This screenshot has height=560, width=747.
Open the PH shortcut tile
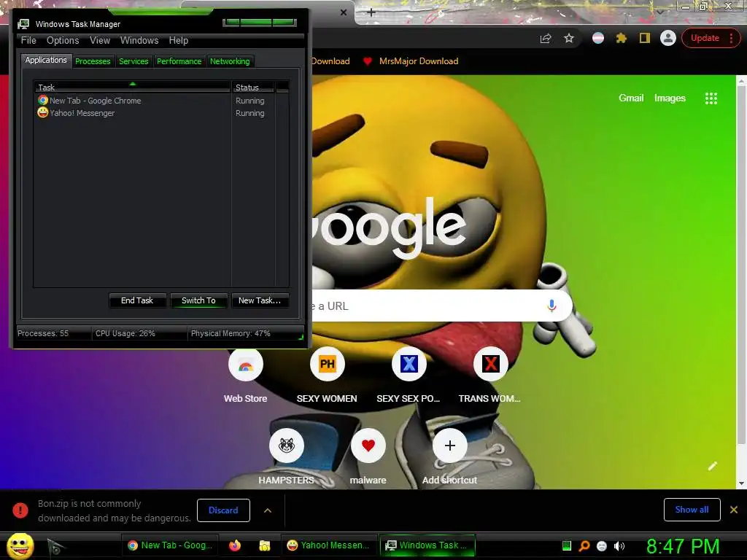[327, 364]
